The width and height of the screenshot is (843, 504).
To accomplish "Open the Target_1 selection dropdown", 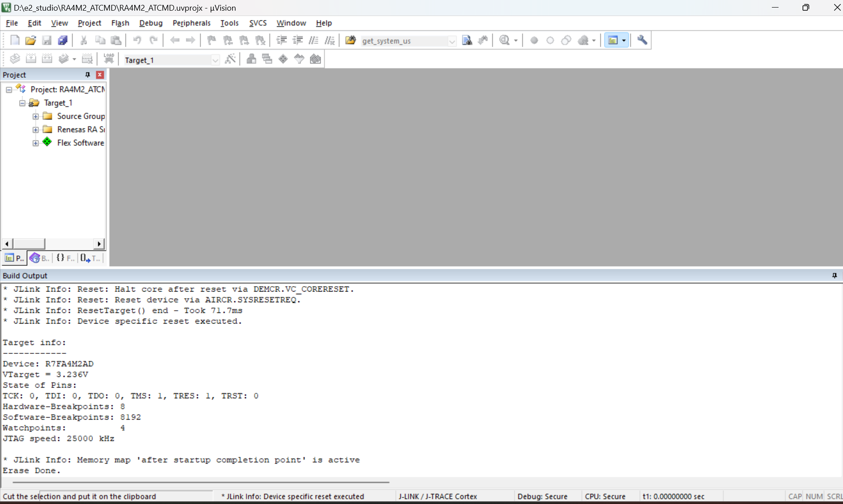I will [x=215, y=60].
